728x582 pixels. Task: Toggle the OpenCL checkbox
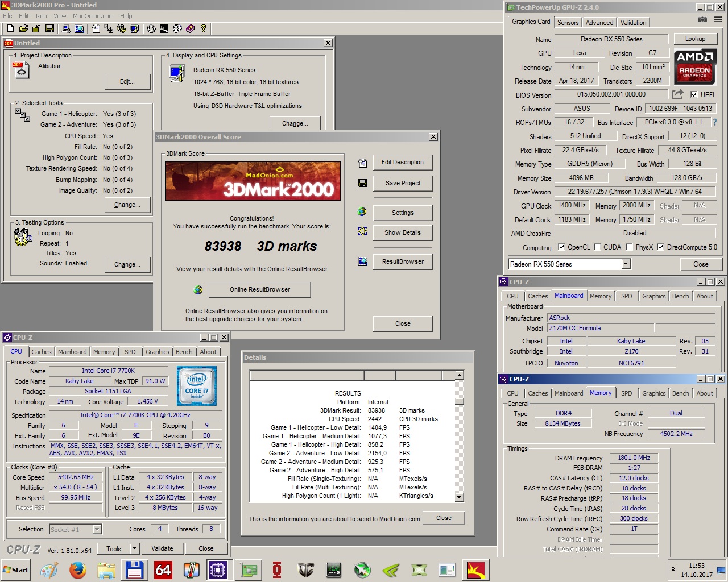(x=561, y=247)
